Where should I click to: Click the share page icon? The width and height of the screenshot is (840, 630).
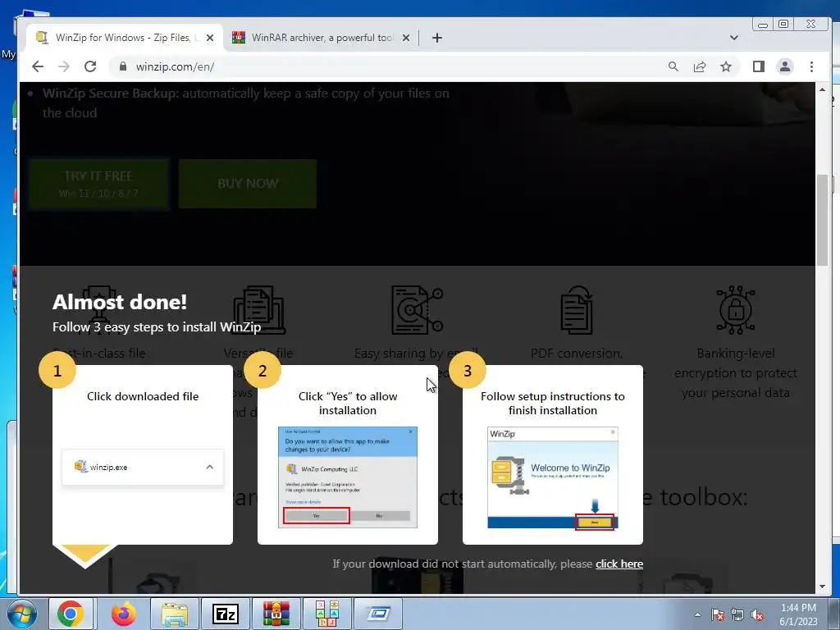[700, 66]
